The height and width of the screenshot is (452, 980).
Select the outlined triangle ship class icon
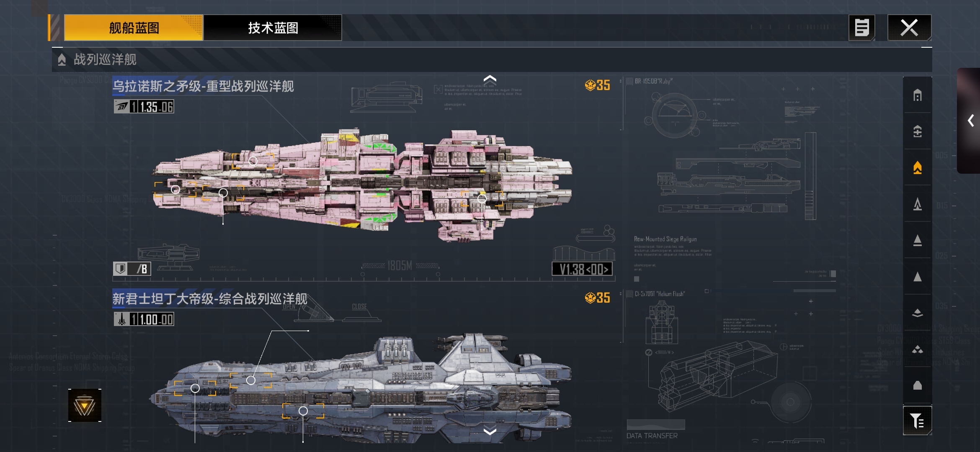tap(917, 204)
